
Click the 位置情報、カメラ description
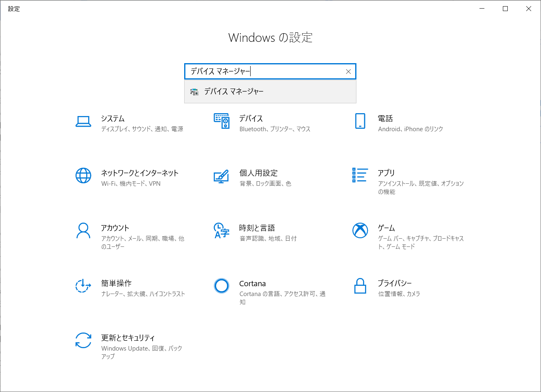point(399,294)
